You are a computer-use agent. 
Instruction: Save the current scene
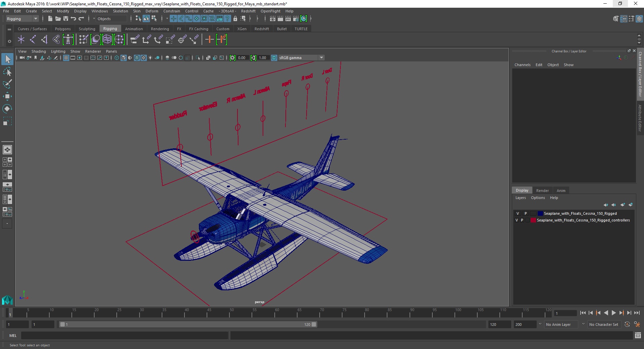[x=66, y=19]
